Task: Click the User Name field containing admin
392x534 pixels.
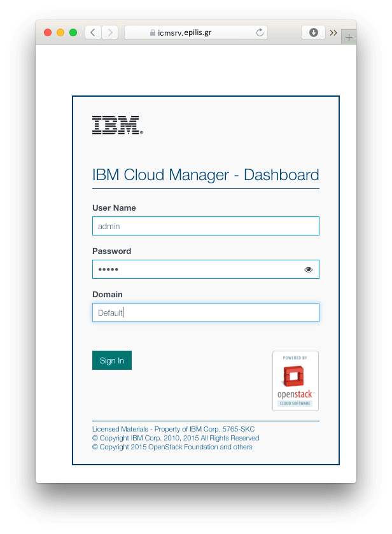Action: click(x=206, y=226)
